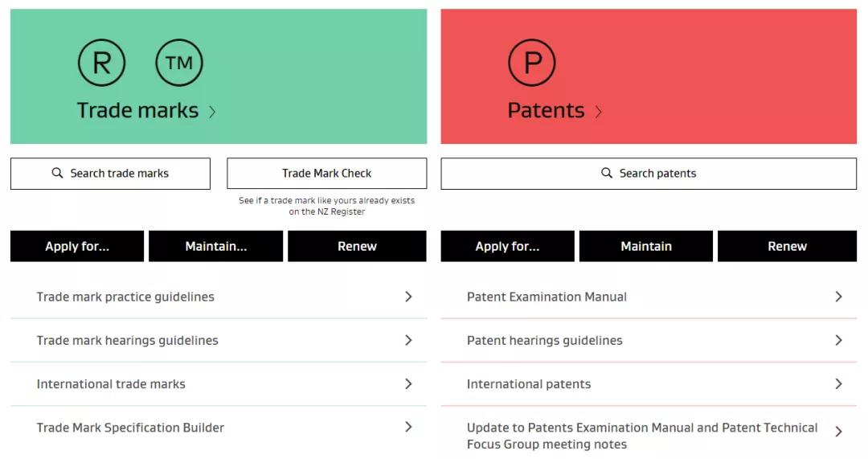Click the registered R circle icon
Image resolution: width=868 pixels, height=459 pixels.
[x=102, y=63]
